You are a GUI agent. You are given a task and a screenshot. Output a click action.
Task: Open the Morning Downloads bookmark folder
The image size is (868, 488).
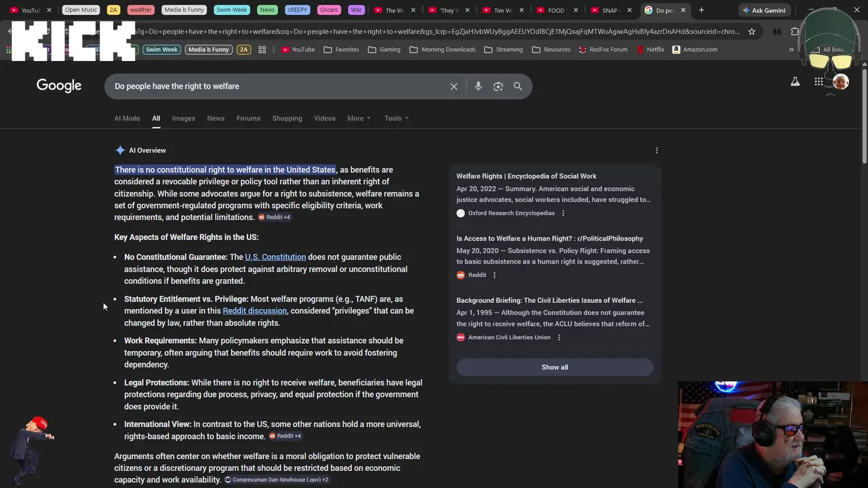pos(442,49)
